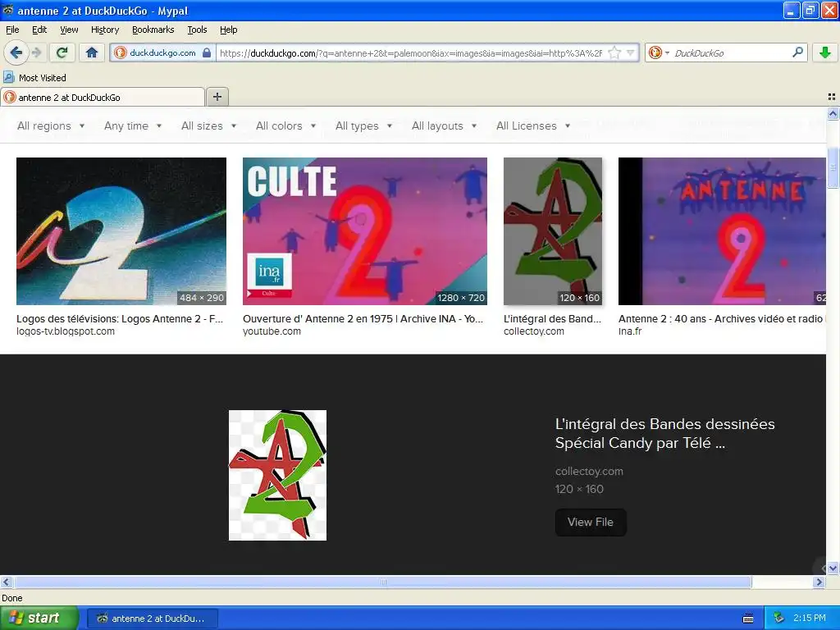
Task: Click the vertical scrollbar down arrow
Action: (833, 568)
